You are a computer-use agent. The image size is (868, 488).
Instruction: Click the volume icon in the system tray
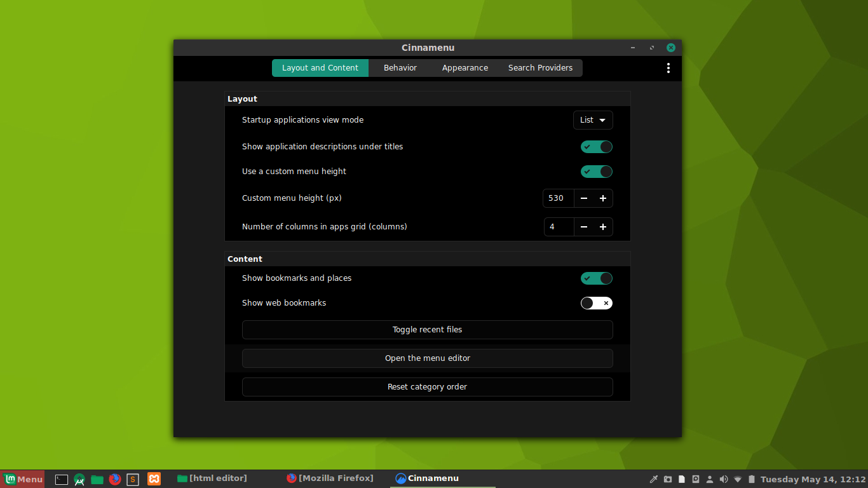pyautogui.click(x=724, y=479)
